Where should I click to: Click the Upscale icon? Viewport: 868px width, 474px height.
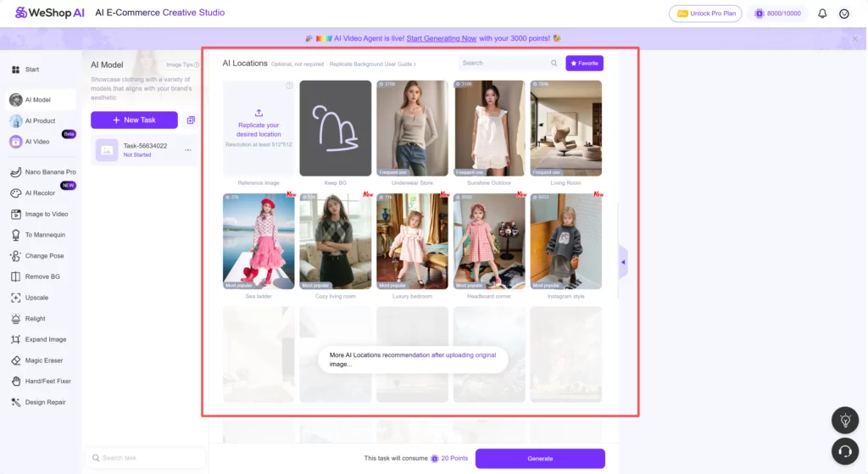[15, 298]
